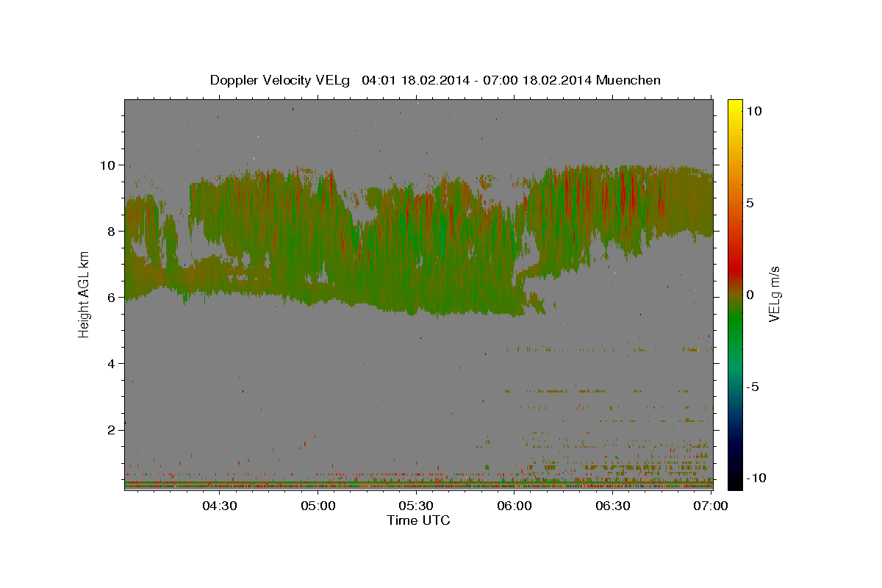Click the black bottom of the colorbar
This screenshot has height=588, width=882.
[735, 483]
